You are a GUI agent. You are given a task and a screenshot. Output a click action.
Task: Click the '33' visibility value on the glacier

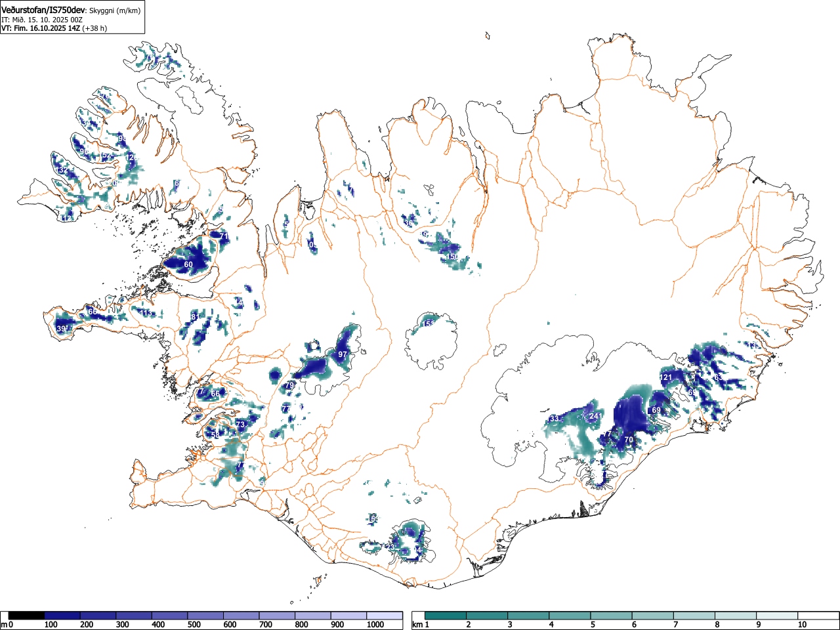[x=555, y=419]
